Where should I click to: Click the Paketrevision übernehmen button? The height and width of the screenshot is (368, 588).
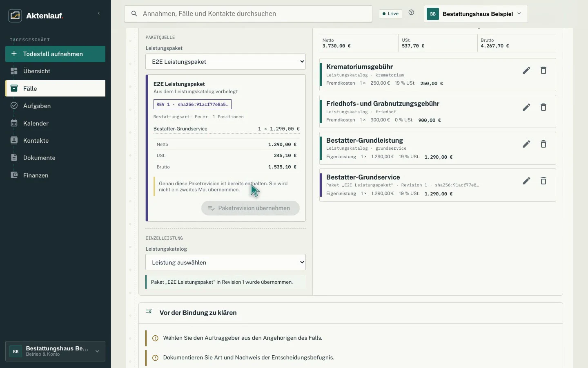[250, 208]
